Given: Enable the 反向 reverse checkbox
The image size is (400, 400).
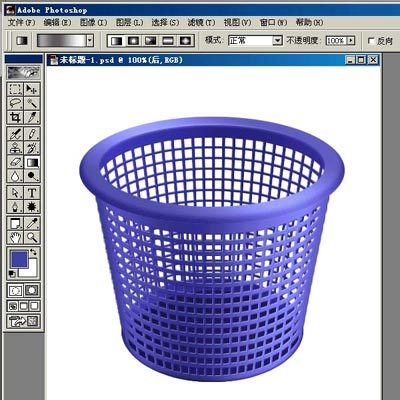Looking at the screenshot, I should tap(371, 41).
